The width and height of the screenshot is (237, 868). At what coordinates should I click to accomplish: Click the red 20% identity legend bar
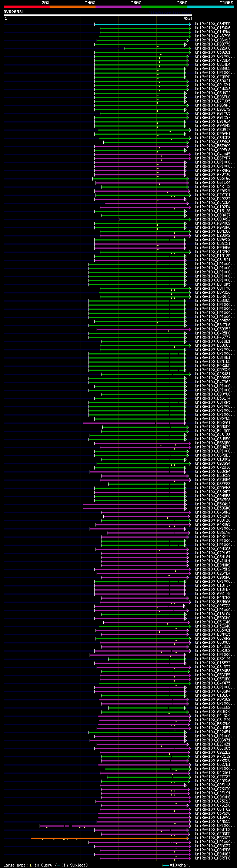pos(26,6)
